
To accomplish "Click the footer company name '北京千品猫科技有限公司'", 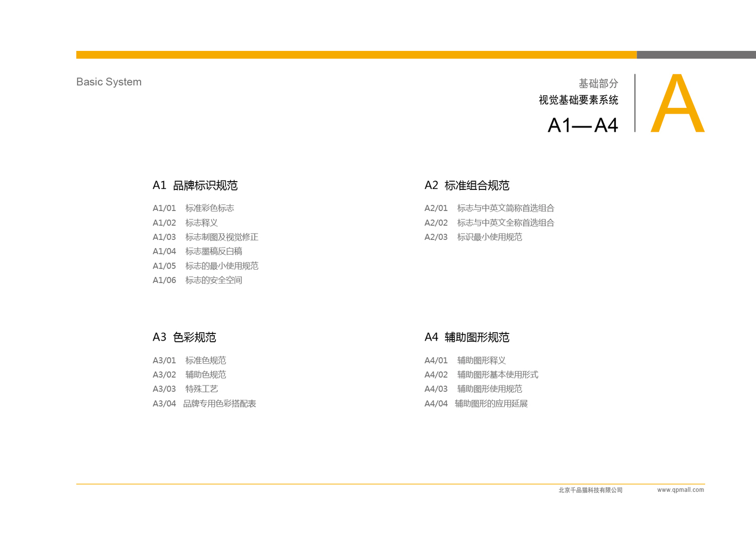I will click(591, 490).
